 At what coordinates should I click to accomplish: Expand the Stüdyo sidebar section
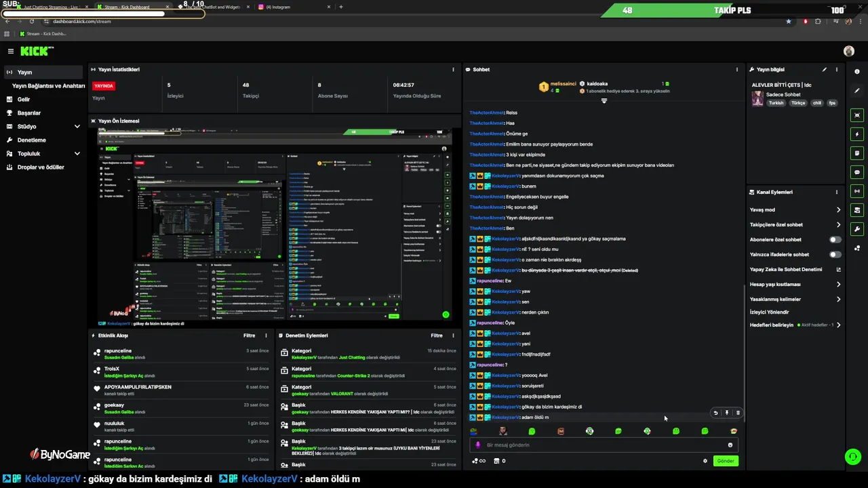tap(77, 127)
